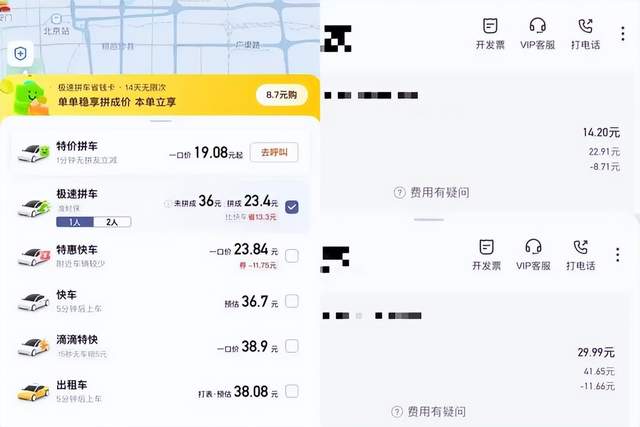The width and height of the screenshot is (640, 427).
Task: Buy the 8.7元购 saver card
Action: pyautogui.click(x=282, y=95)
